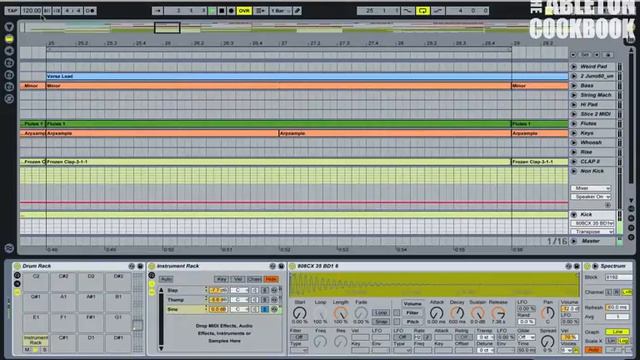Activate the Draw Mode pencil button
The image size is (640, 360).
tap(298, 11)
